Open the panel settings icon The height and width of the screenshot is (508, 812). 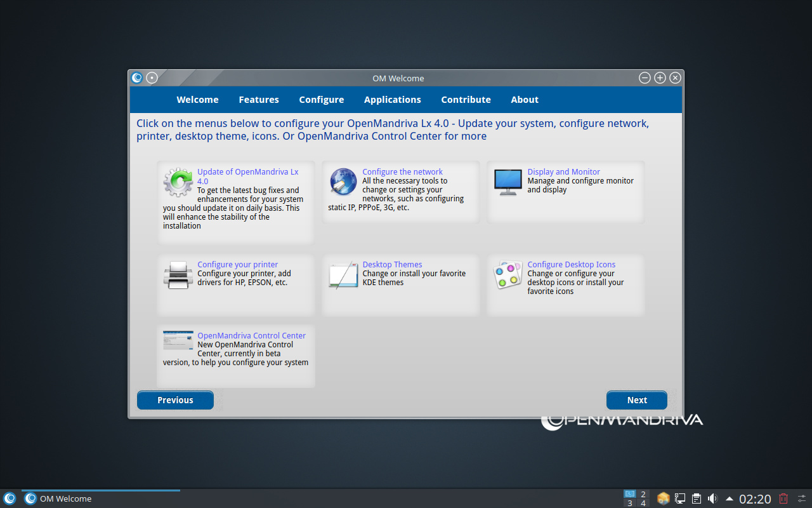tap(802, 498)
